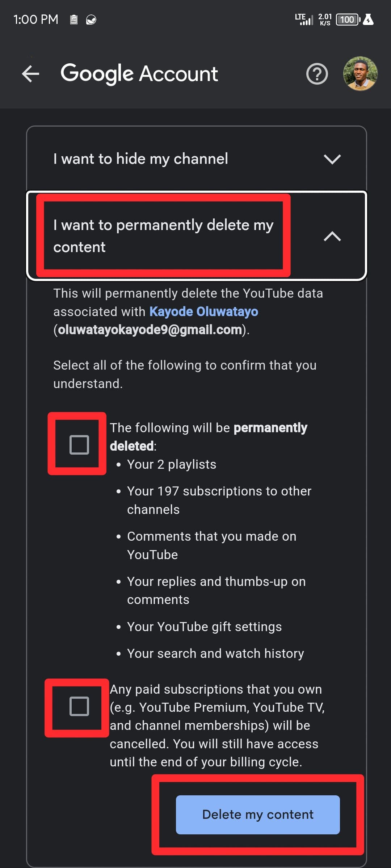Open help via the question mark icon
Image resolution: width=391 pixels, height=868 pixels.
click(x=317, y=74)
